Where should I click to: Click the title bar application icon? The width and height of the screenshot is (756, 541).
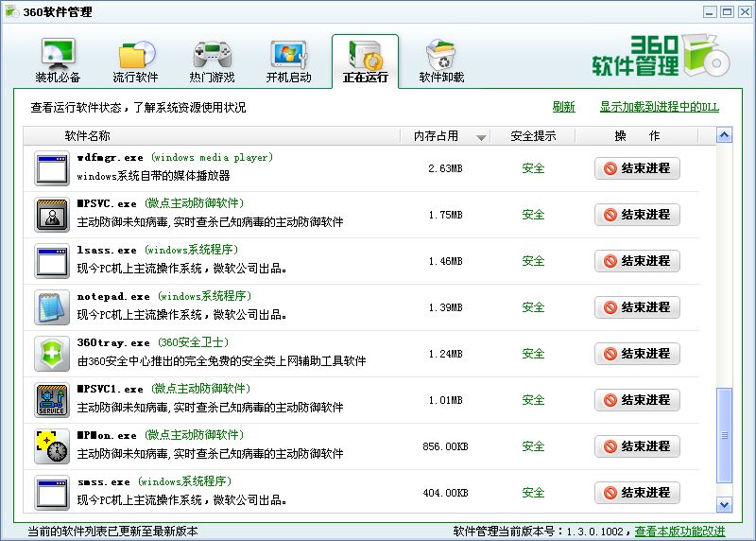pyautogui.click(x=12, y=11)
